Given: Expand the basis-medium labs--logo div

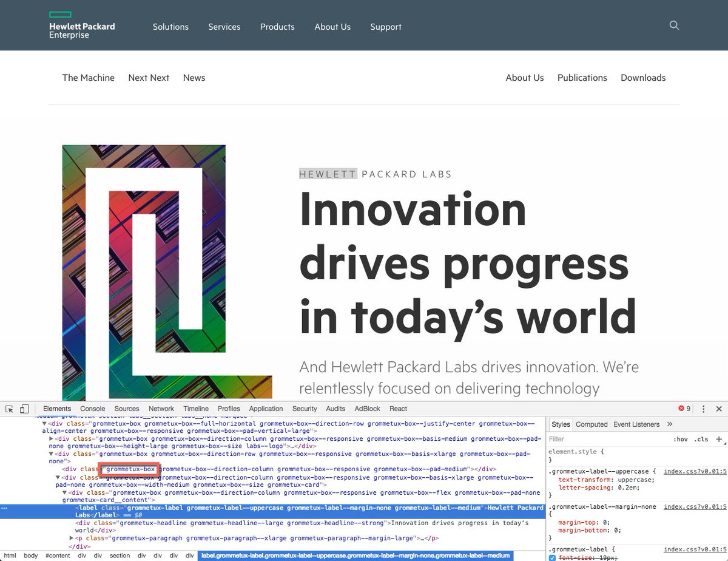Looking at the screenshot, I should [51, 438].
